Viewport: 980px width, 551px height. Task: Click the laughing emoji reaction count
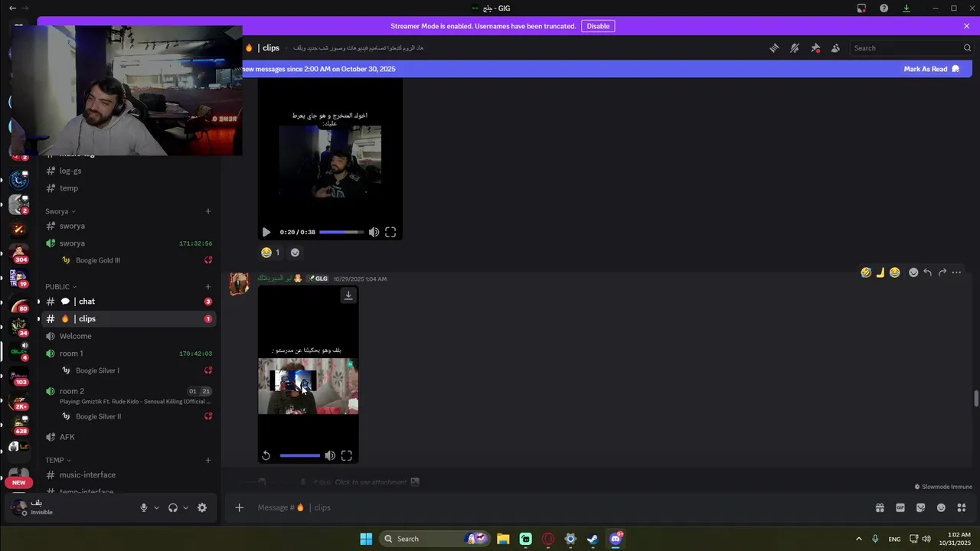(270, 253)
